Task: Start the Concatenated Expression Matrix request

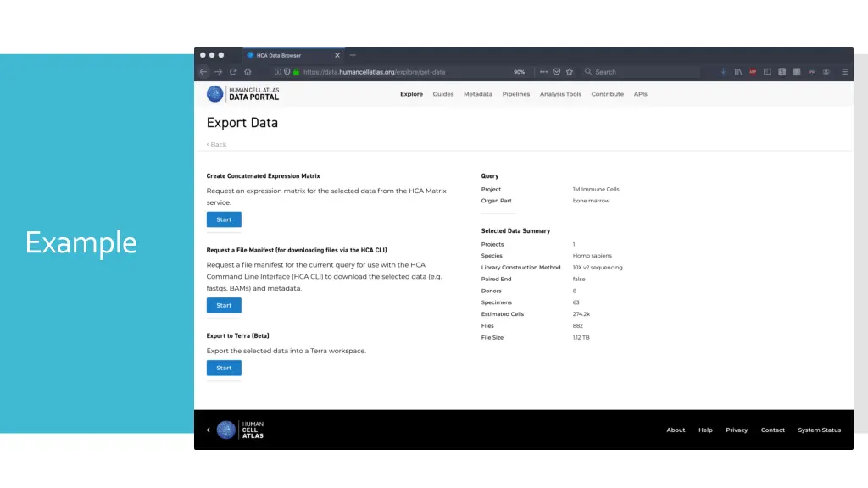Action: coord(224,219)
